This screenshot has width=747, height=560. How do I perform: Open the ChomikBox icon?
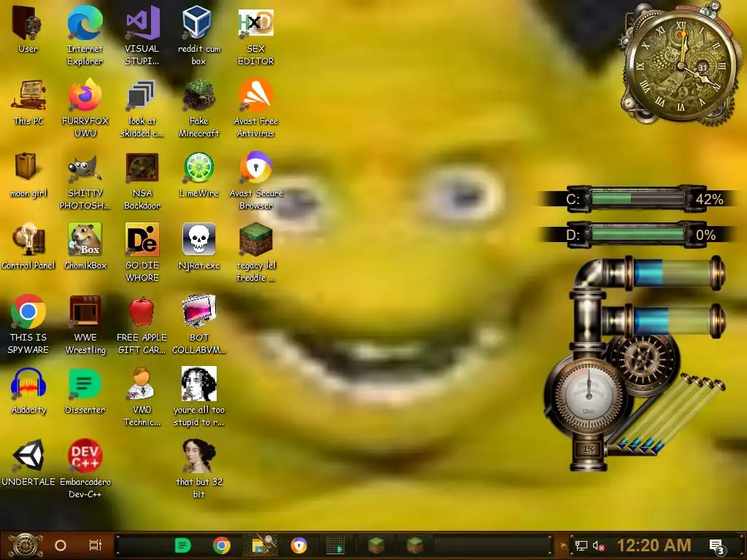(85, 239)
